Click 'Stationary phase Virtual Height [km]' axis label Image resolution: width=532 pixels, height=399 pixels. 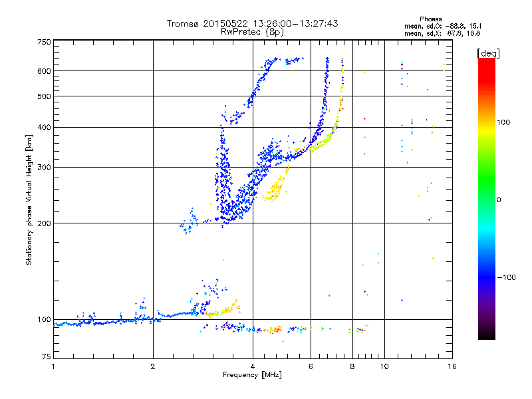[x=29, y=200]
